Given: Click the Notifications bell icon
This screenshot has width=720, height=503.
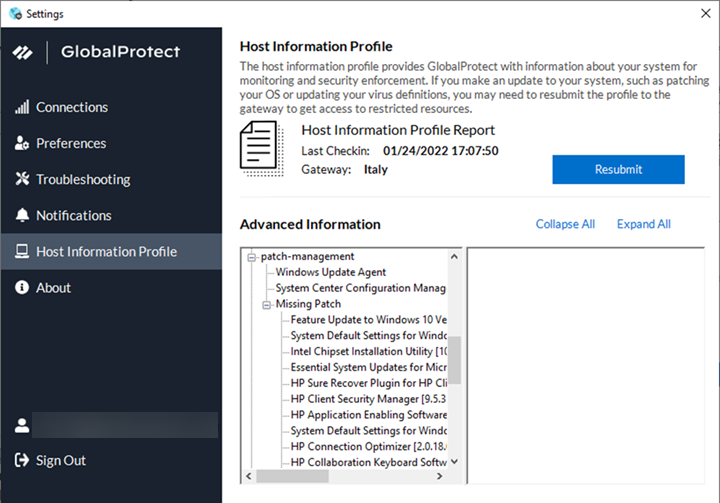Looking at the screenshot, I should point(22,216).
